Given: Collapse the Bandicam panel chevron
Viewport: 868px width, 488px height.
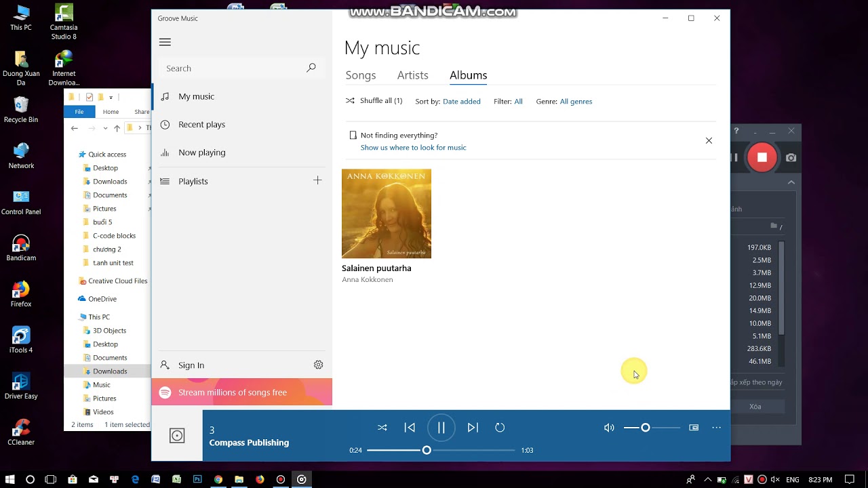Looking at the screenshot, I should click(x=791, y=182).
